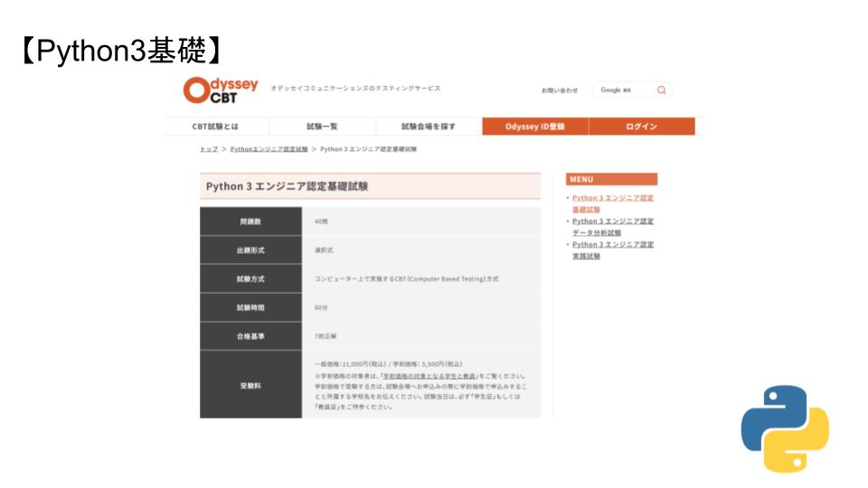
Task: Click the 【Python3基礎】 slide title
Action: 120,51
